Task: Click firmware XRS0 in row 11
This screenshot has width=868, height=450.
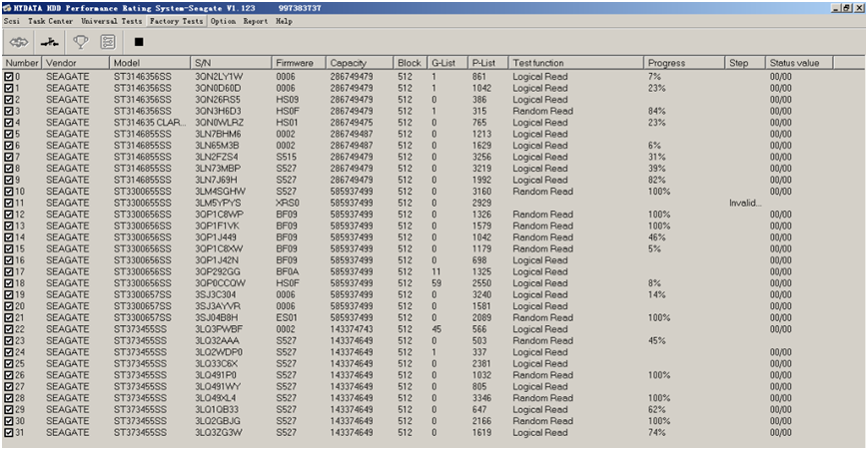Action: click(x=288, y=203)
